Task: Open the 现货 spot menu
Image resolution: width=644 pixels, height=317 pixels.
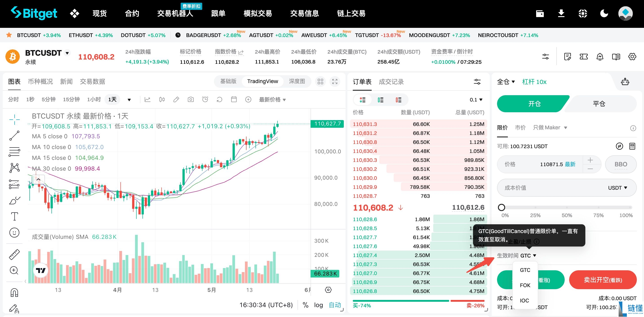Action: (100, 13)
